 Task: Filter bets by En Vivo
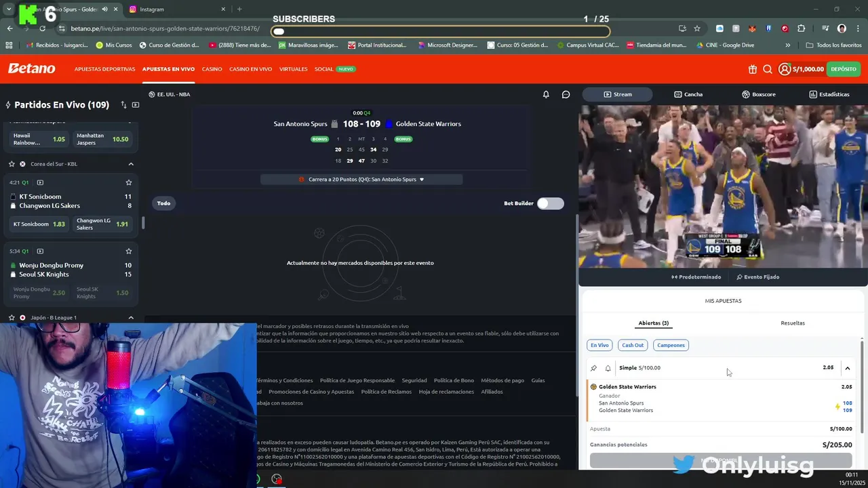[x=599, y=345]
